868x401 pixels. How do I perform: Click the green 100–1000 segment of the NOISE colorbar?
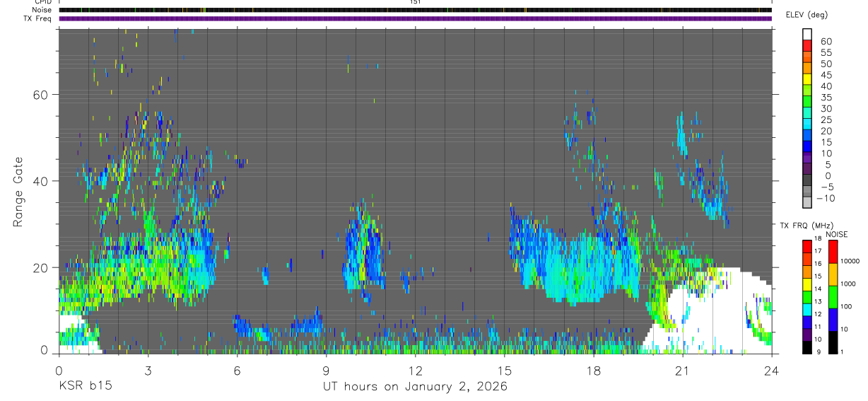click(833, 297)
